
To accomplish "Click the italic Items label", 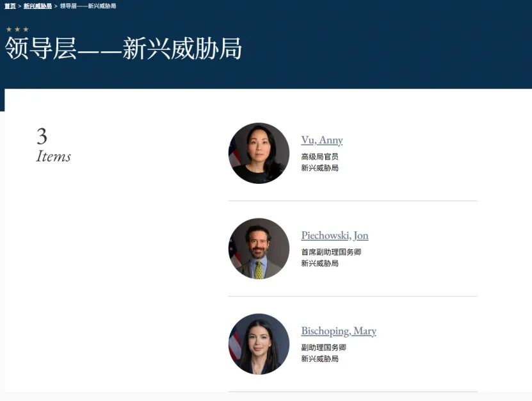I will tap(54, 156).
